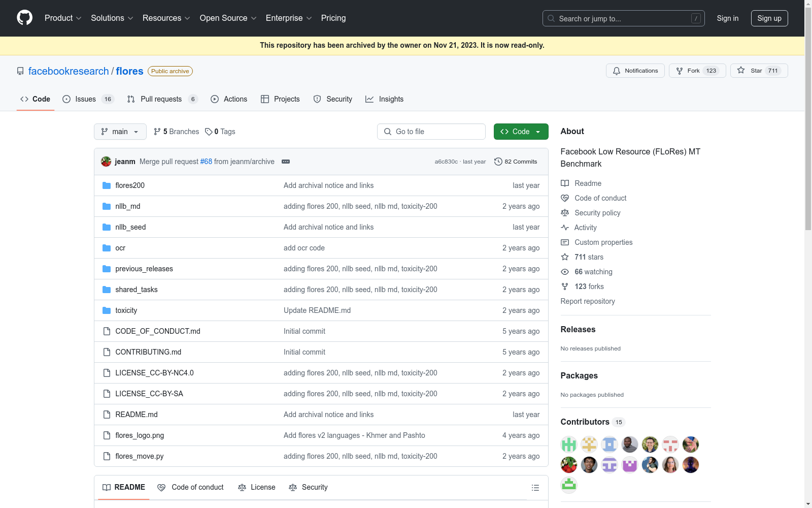
Task: Click jeanm's avatar in commit header
Action: coord(106,162)
